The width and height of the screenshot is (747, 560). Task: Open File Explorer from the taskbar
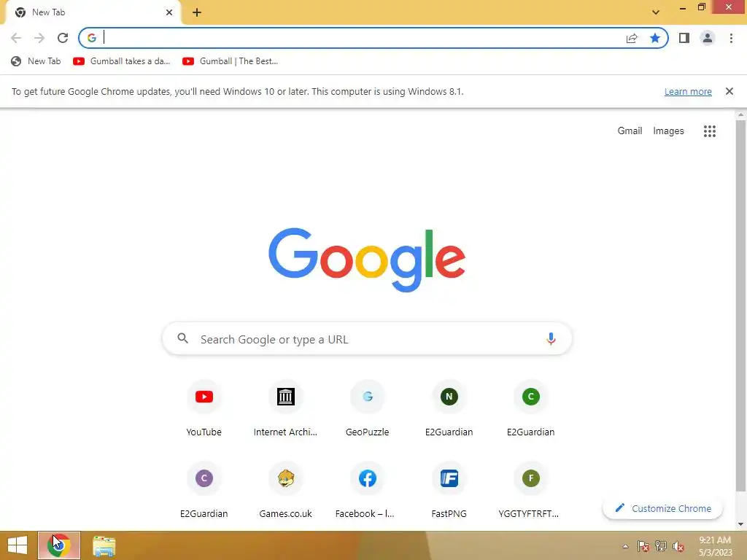coord(104,545)
